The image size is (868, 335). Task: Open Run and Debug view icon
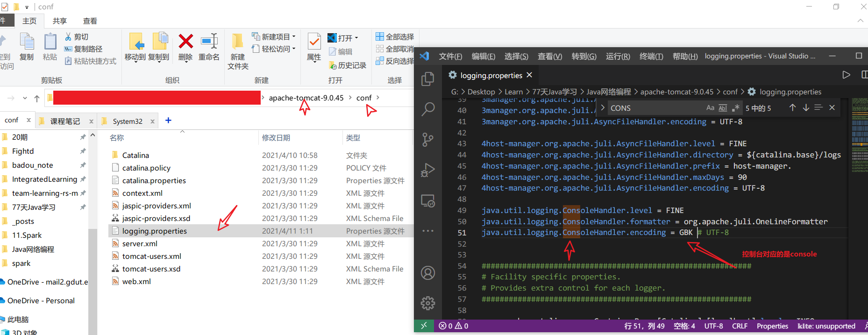click(x=427, y=170)
